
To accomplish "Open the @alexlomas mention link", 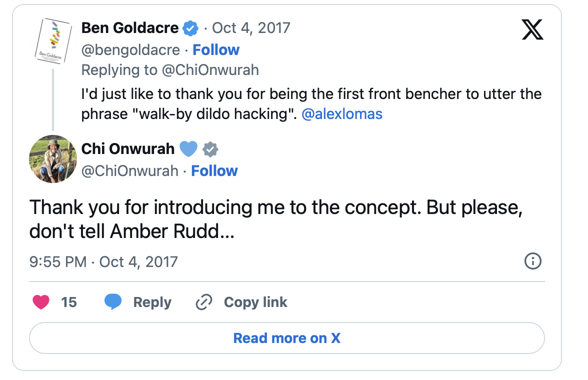I will coord(342,114).
